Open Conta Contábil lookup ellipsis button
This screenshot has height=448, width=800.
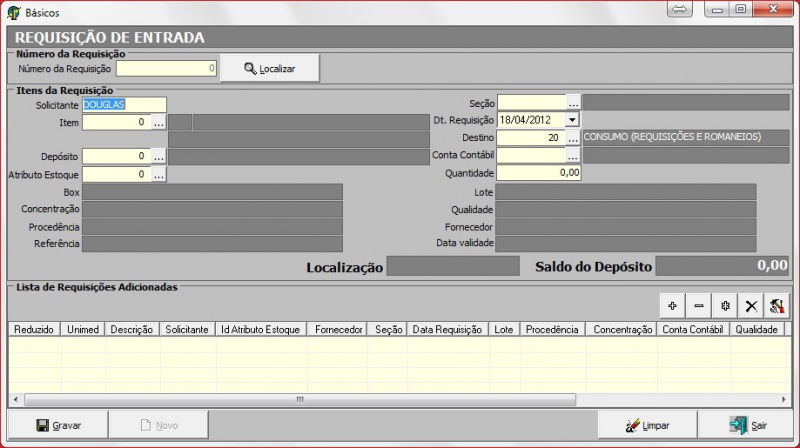point(573,155)
